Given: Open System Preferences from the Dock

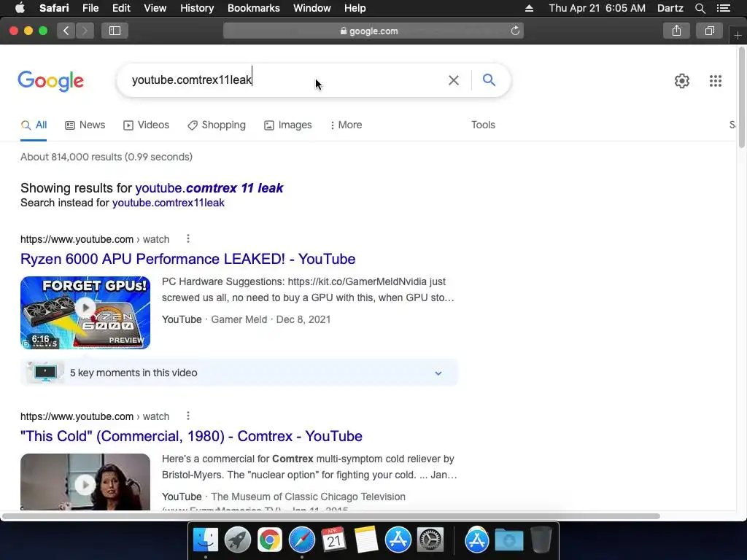Looking at the screenshot, I should pos(430,540).
